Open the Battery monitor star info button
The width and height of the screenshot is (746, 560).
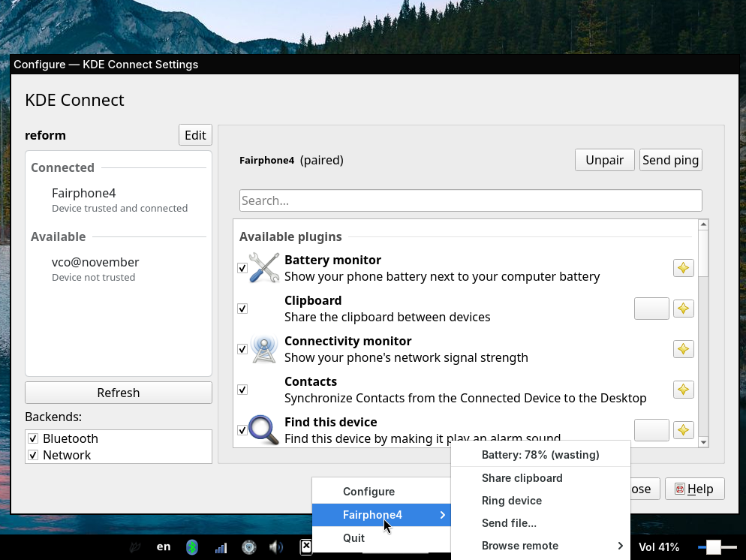click(x=683, y=268)
